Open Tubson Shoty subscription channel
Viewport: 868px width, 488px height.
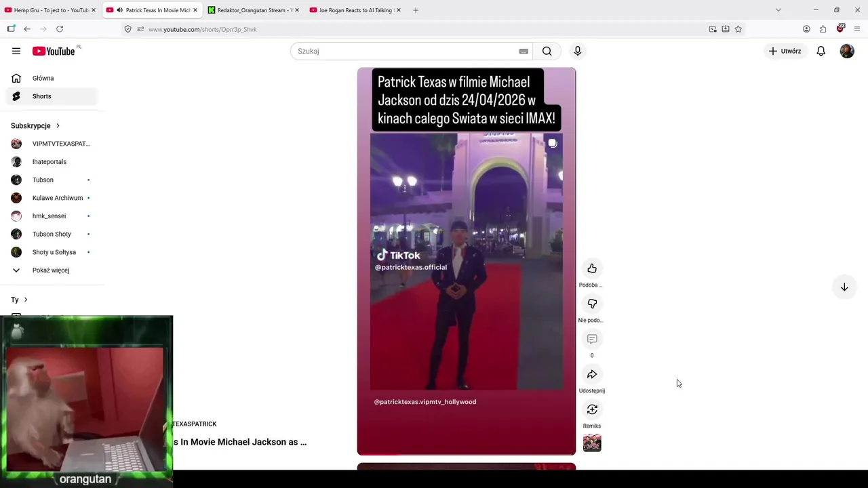pos(52,234)
